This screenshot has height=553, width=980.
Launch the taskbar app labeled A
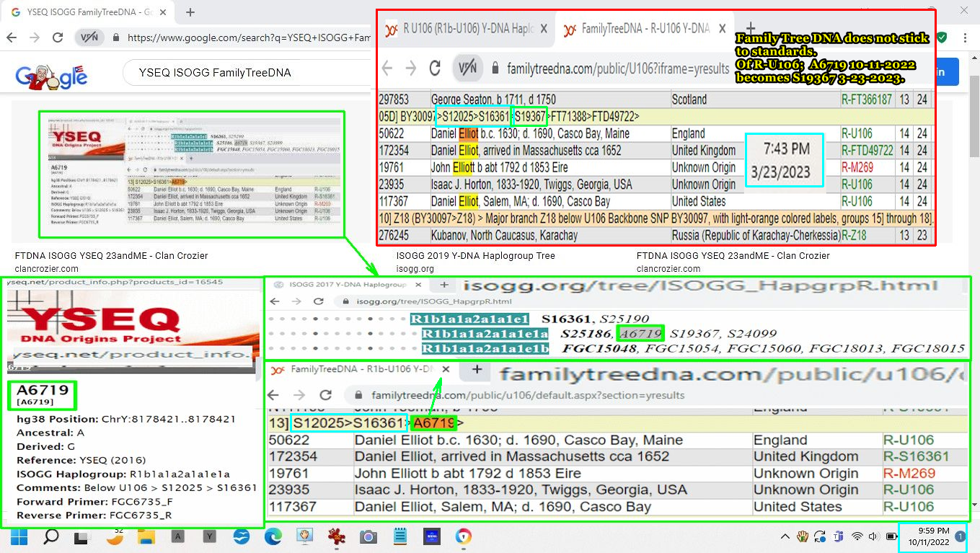[178, 536]
